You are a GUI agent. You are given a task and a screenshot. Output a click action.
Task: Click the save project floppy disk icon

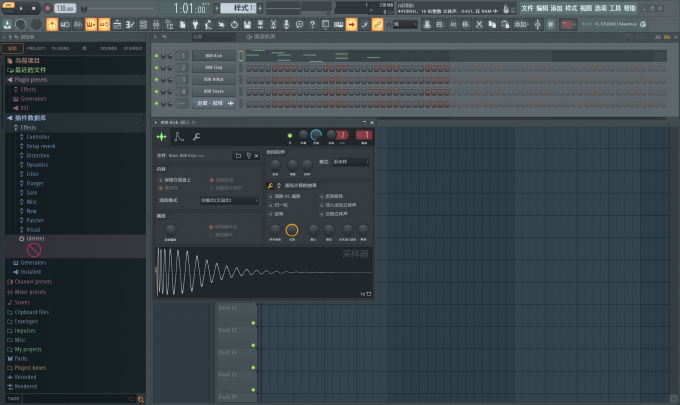click(x=247, y=25)
